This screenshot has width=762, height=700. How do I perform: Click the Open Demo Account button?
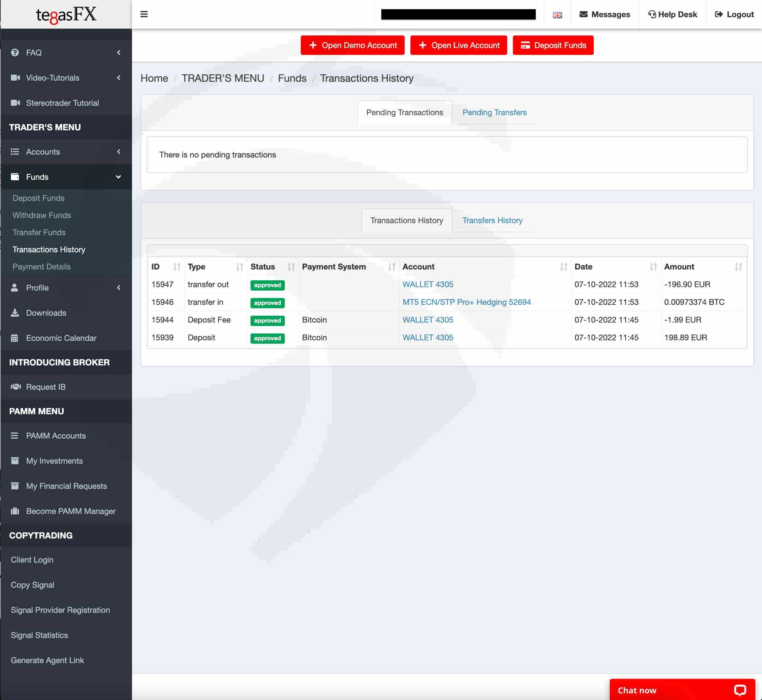(352, 45)
